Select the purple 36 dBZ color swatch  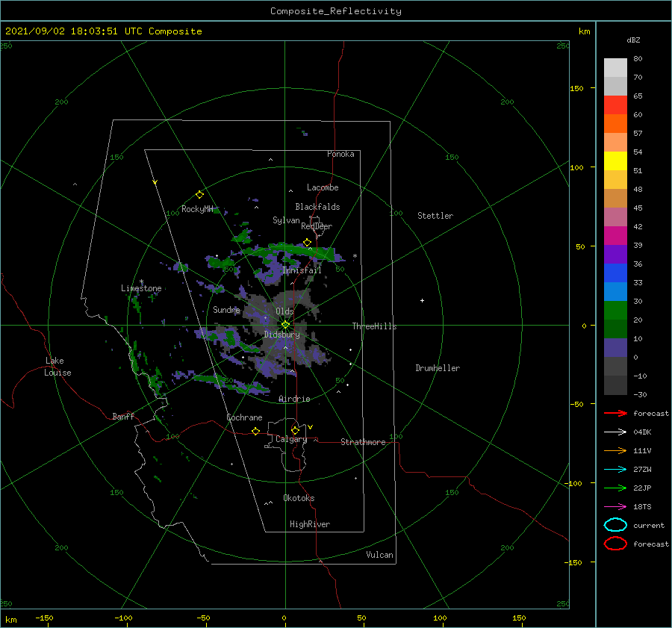(x=615, y=254)
